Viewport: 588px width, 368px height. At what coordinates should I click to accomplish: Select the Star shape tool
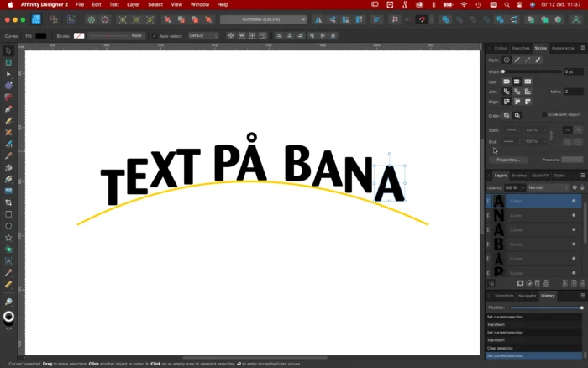[x=8, y=238]
